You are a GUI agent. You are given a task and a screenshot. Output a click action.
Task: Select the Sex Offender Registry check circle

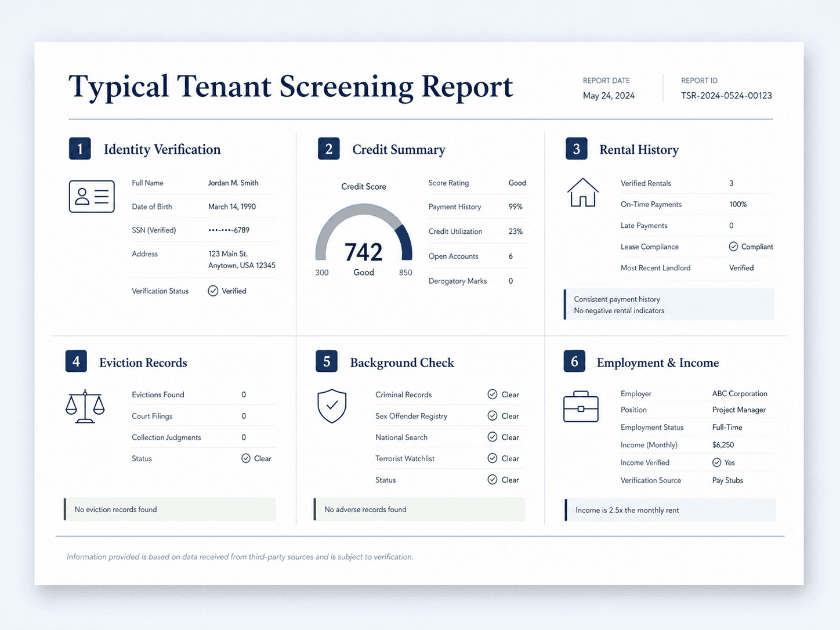(493, 416)
